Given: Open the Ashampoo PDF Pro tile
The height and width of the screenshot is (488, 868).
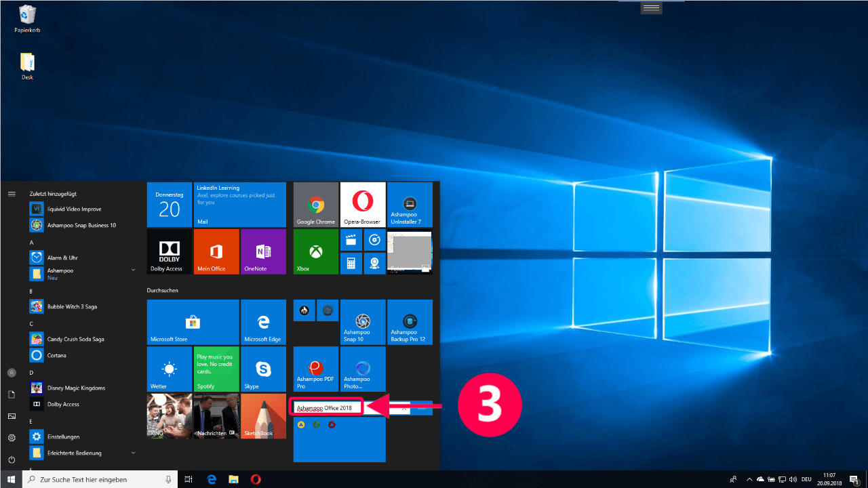Looking at the screenshot, I should pyautogui.click(x=316, y=369).
